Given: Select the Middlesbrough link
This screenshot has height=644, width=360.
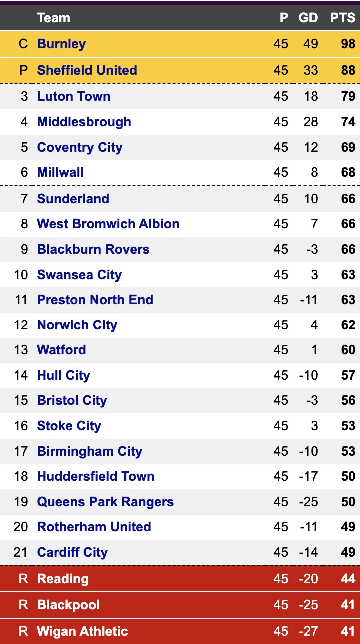Looking at the screenshot, I should (x=84, y=122).
